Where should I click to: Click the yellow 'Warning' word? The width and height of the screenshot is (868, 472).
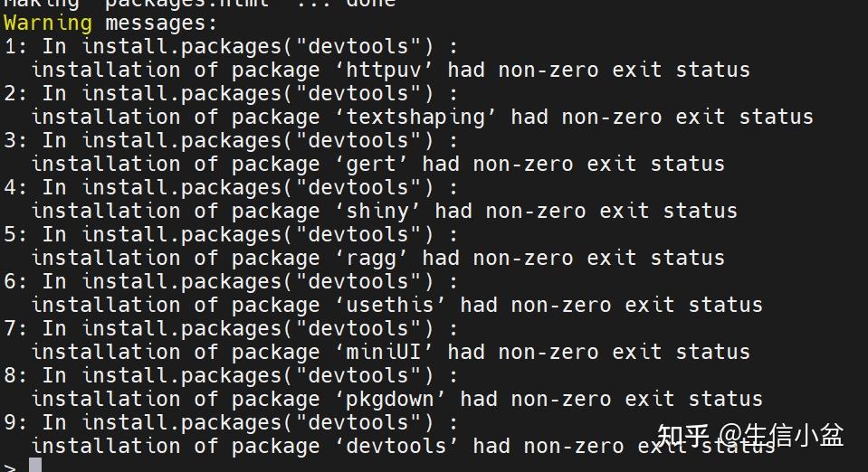(x=48, y=23)
